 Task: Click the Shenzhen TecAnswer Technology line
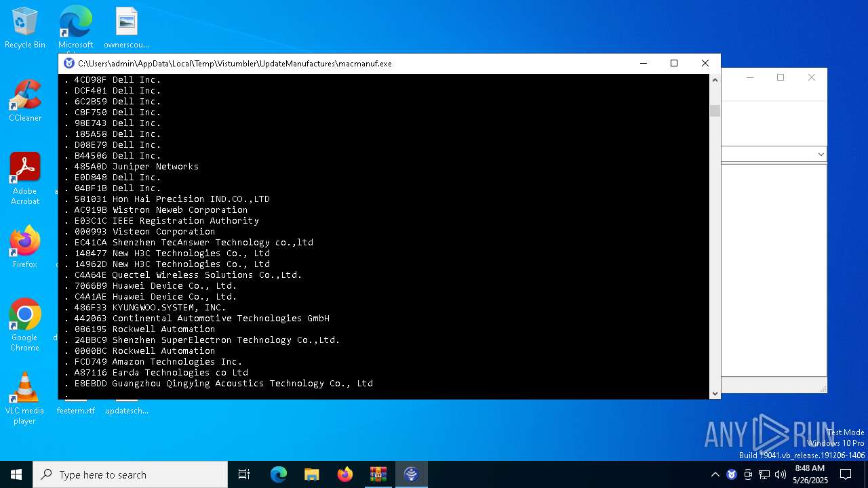(x=189, y=243)
